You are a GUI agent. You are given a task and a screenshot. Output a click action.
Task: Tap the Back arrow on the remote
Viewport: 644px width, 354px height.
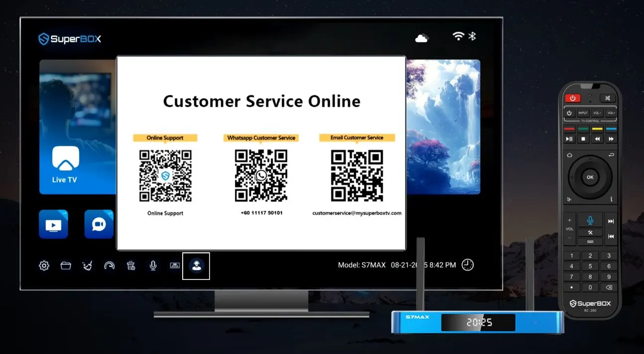click(611, 155)
